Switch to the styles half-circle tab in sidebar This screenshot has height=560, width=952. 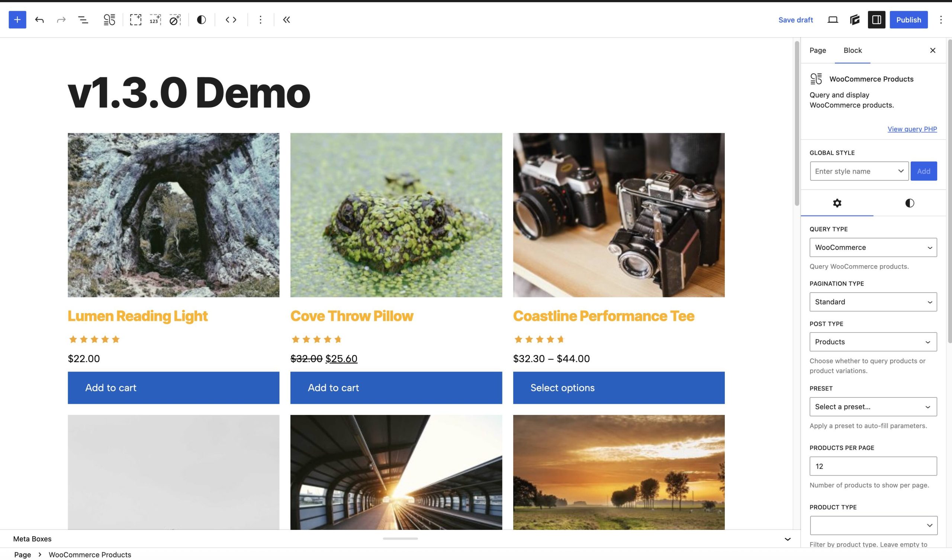point(910,203)
